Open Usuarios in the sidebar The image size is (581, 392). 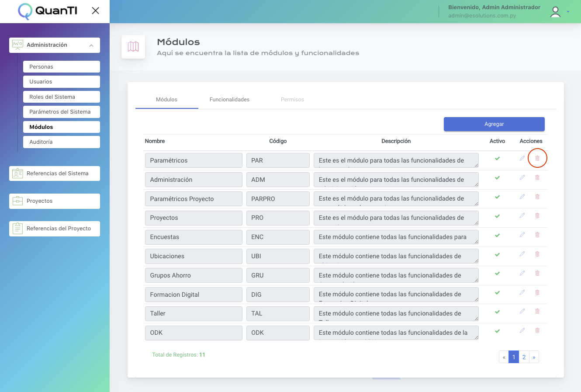(x=62, y=82)
